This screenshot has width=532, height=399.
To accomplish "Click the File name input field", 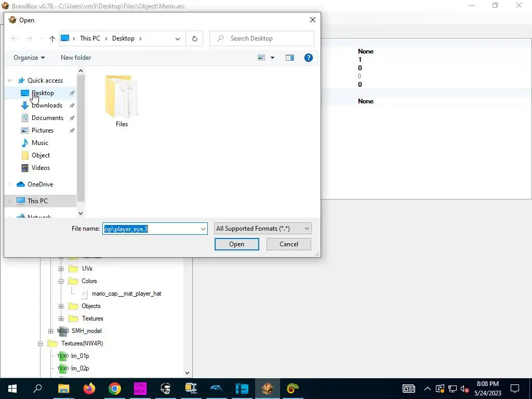I will [151, 229].
